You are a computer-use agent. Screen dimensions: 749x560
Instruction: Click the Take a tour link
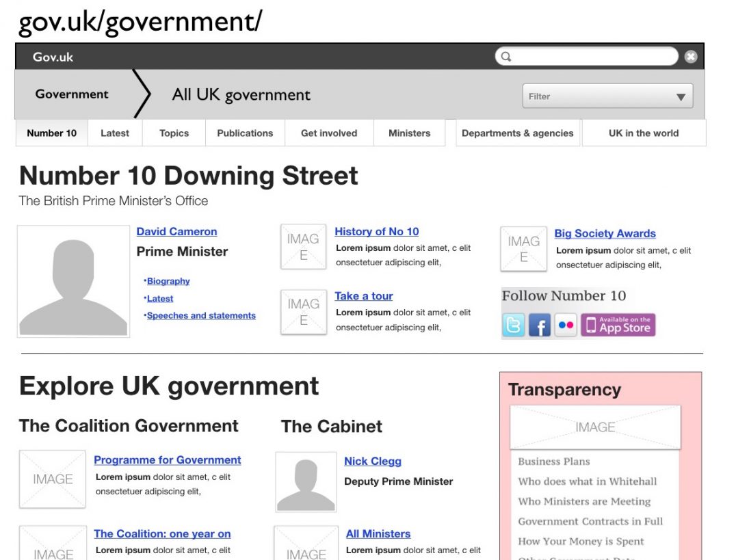tap(364, 296)
